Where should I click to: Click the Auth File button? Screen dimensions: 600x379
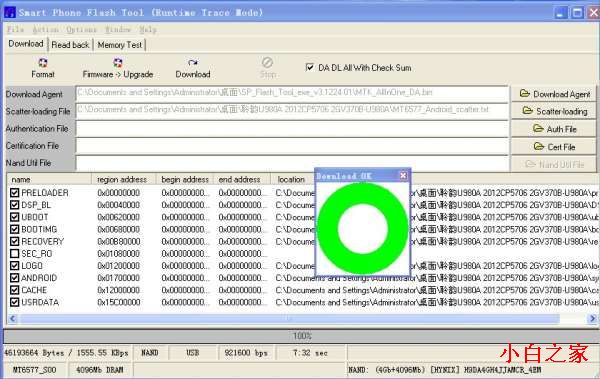554,129
